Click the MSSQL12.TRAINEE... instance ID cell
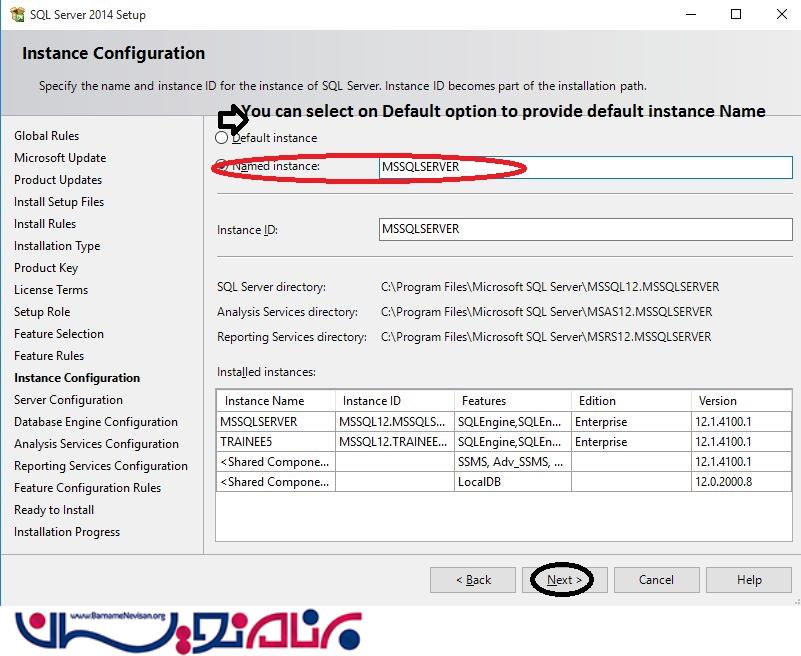801x656 pixels. tap(395, 441)
